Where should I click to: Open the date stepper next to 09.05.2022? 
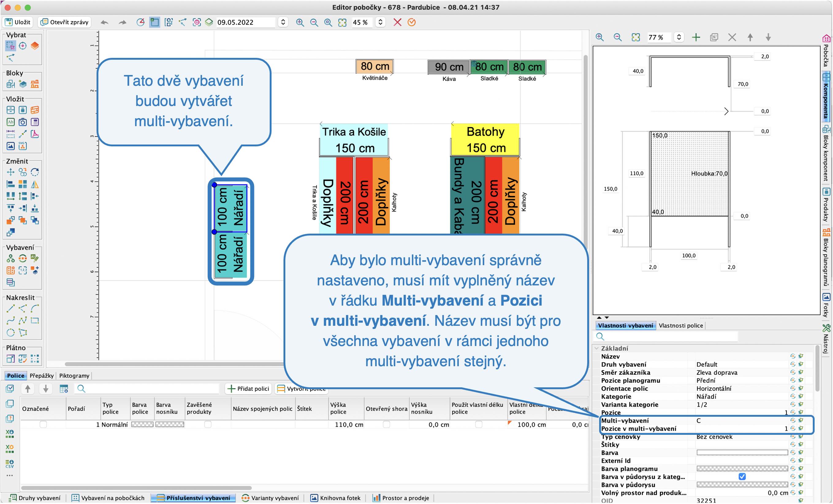click(283, 22)
